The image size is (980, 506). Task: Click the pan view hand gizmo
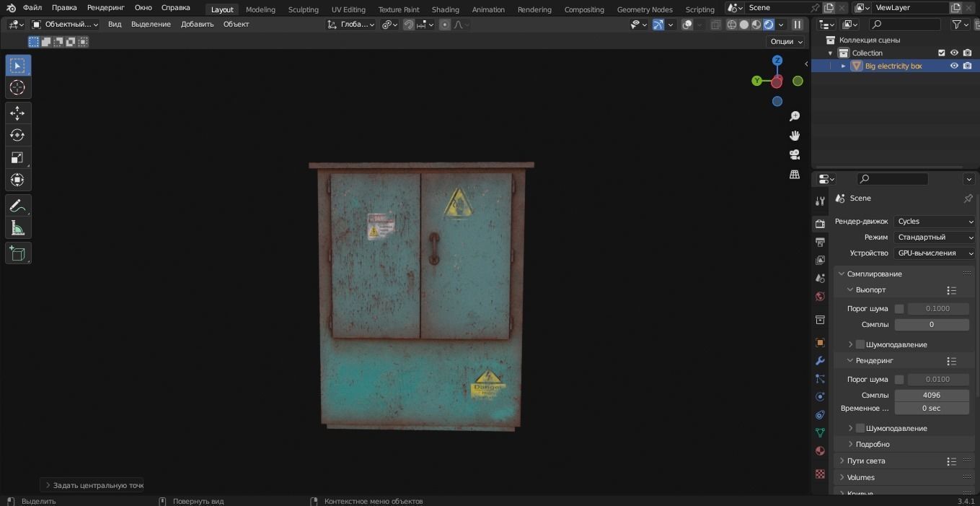tap(795, 136)
